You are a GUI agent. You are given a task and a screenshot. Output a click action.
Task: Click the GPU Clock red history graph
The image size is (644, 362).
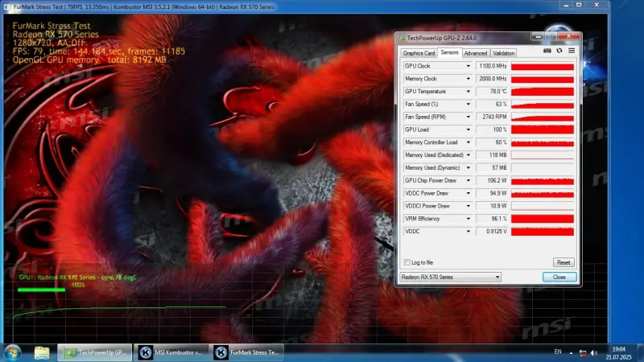[542, 66]
